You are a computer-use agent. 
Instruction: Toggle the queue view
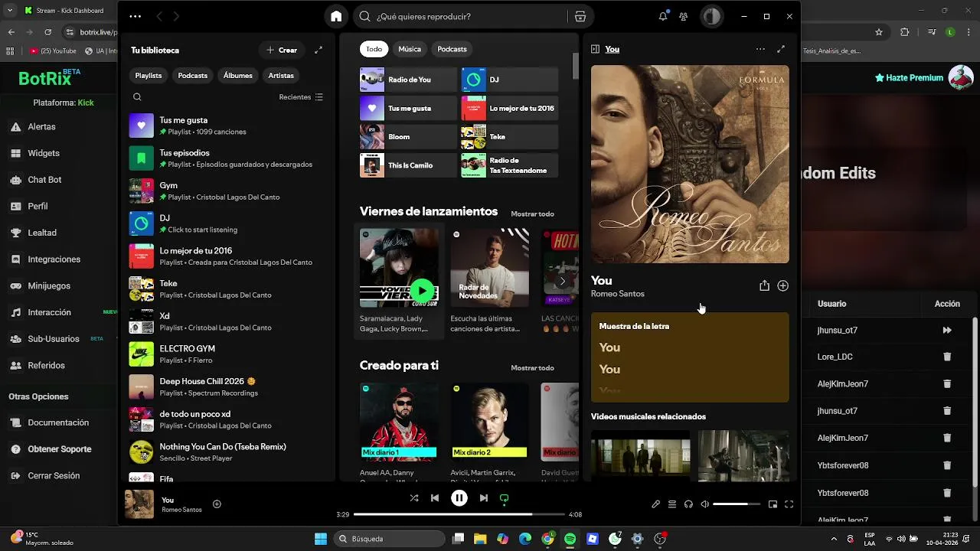click(x=672, y=504)
